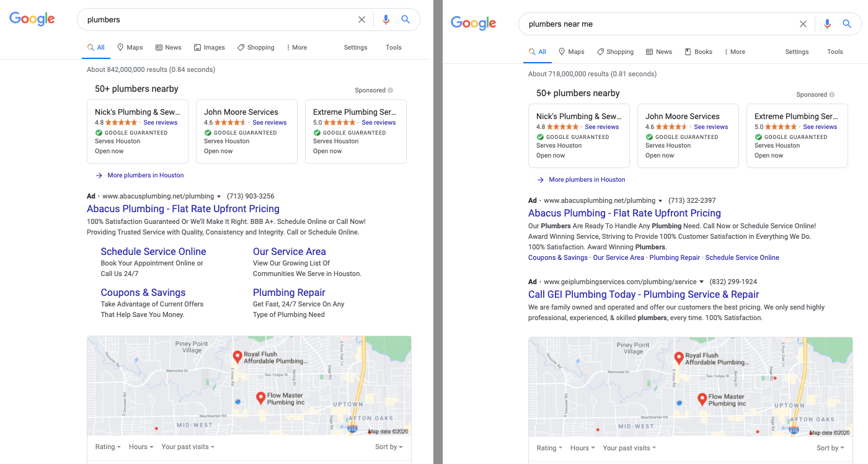The image size is (868, 464).
Task: Click the Flow Master Plumbing pin on the left map
Action: 261,398
